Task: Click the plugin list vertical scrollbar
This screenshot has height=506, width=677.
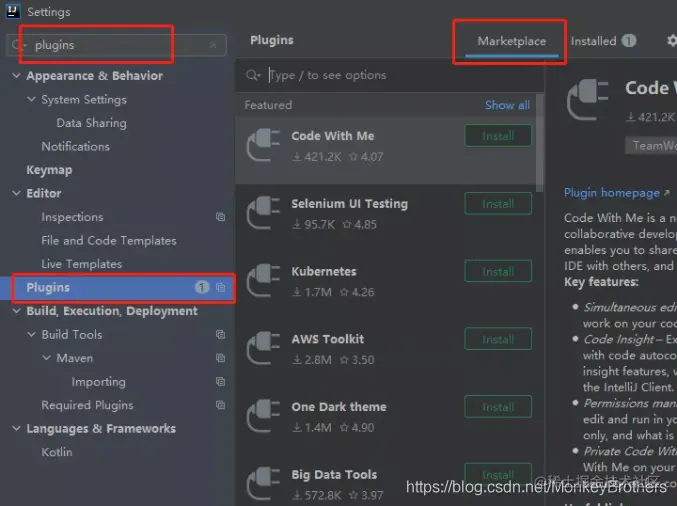Action: coord(539,143)
